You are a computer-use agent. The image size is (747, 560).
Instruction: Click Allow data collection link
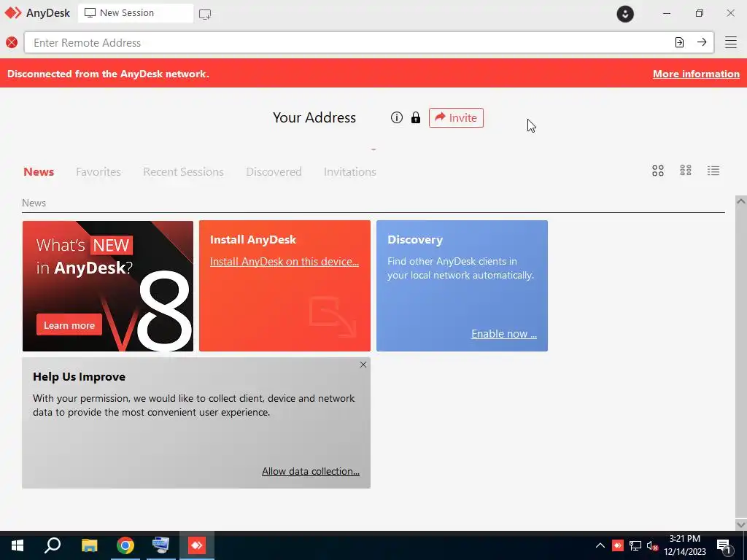[x=311, y=471]
